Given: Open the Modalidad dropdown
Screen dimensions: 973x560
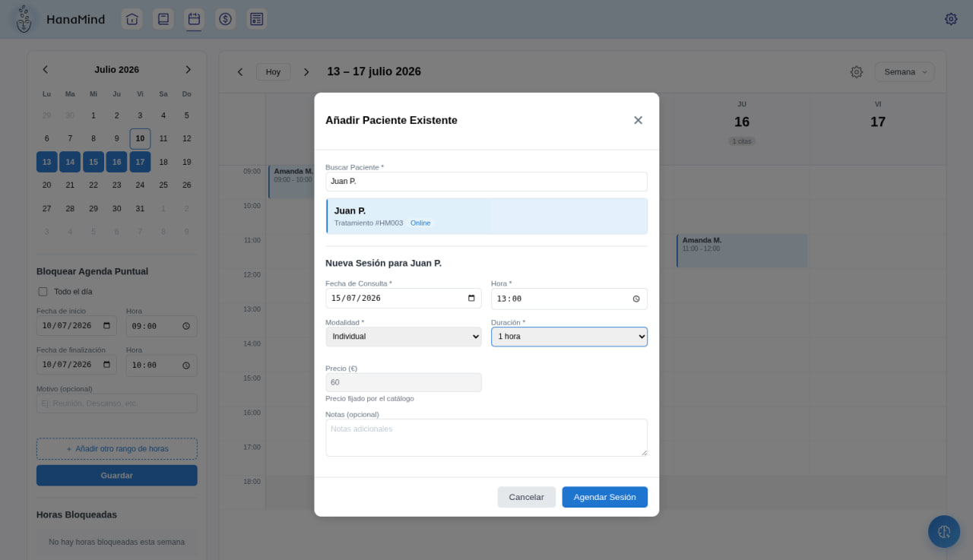Looking at the screenshot, I should pyautogui.click(x=404, y=337).
